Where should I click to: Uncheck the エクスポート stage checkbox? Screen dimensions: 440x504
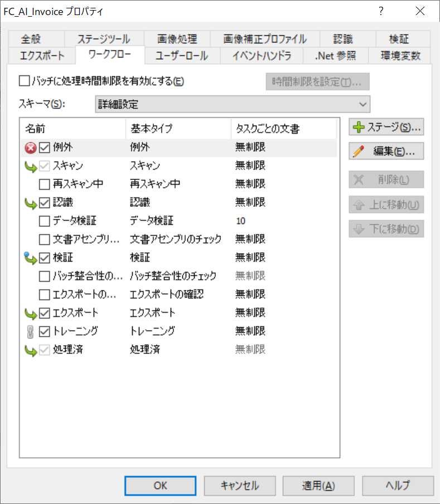point(45,313)
